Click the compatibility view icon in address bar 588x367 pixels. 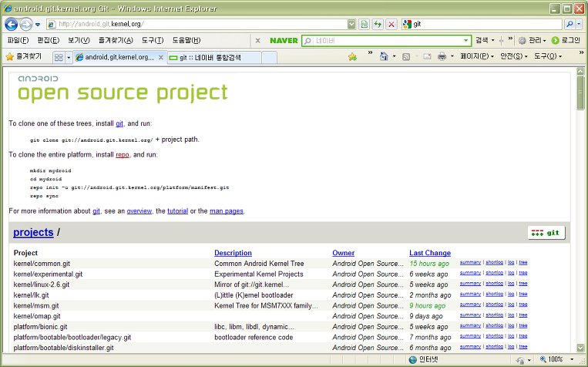coord(364,25)
